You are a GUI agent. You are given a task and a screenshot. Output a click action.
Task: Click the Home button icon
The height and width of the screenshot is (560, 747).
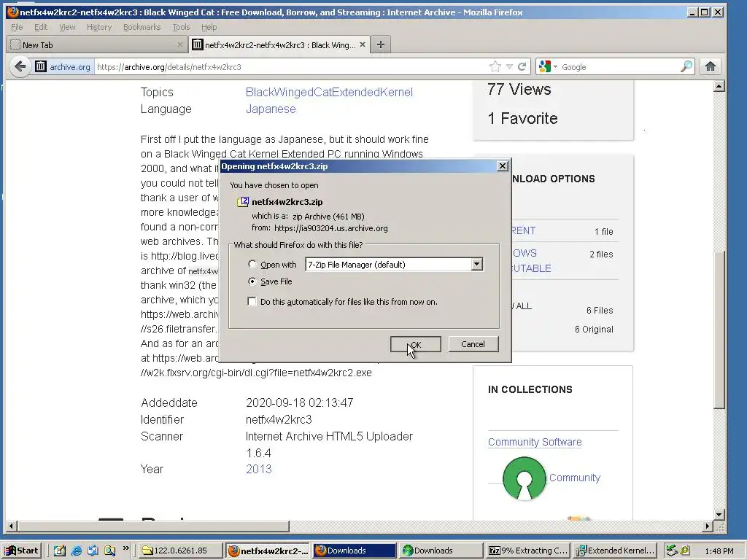click(711, 66)
